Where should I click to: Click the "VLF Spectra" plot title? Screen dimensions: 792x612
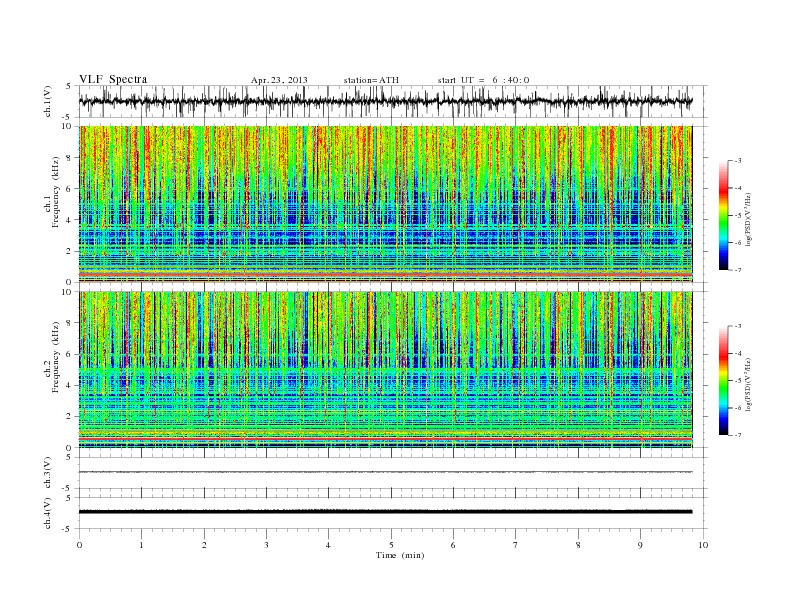pyautogui.click(x=113, y=79)
